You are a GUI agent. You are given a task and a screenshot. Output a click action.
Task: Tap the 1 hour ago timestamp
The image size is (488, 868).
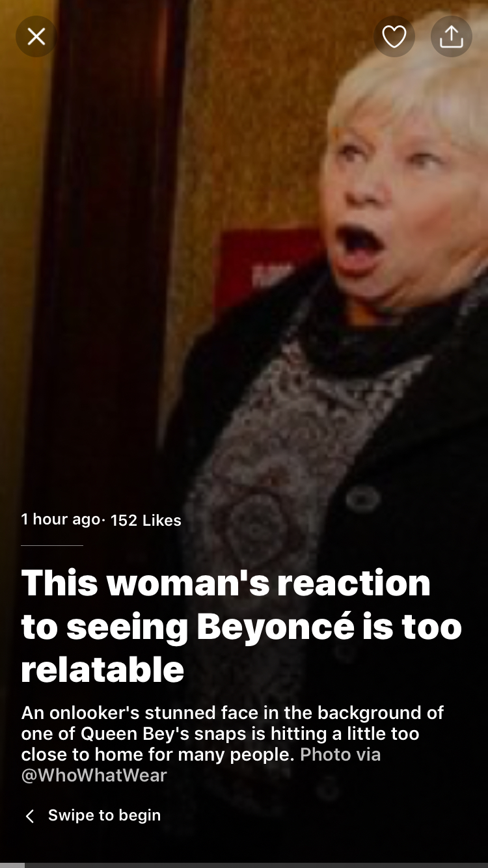61,519
